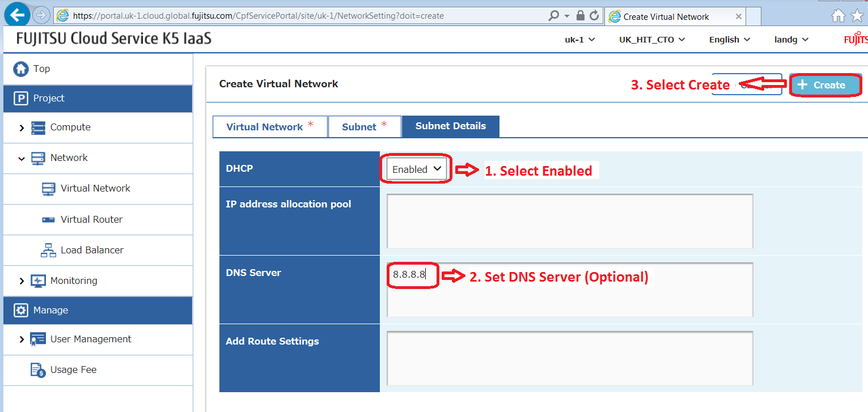
Task: Click the Network icon in sidebar
Action: (x=38, y=158)
